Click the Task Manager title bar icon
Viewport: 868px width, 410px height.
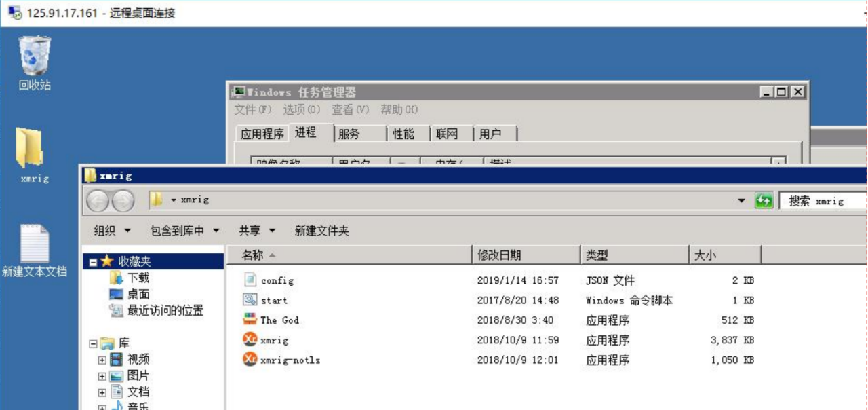(x=238, y=92)
